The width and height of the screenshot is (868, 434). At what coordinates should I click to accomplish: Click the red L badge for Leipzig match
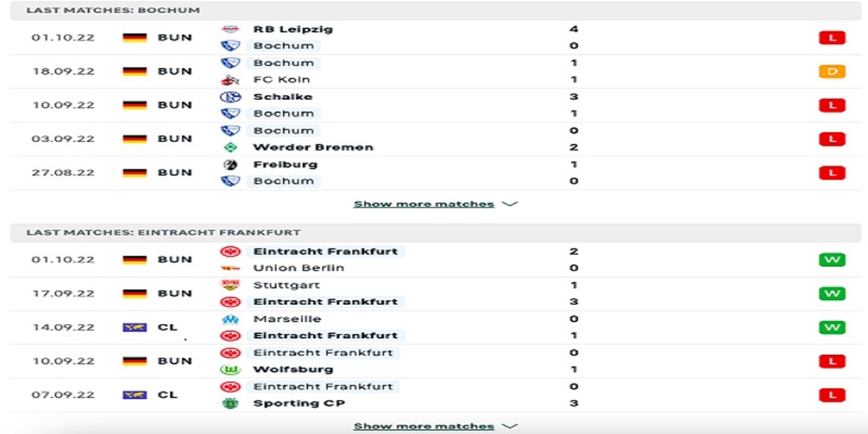click(x=832, y=37)
